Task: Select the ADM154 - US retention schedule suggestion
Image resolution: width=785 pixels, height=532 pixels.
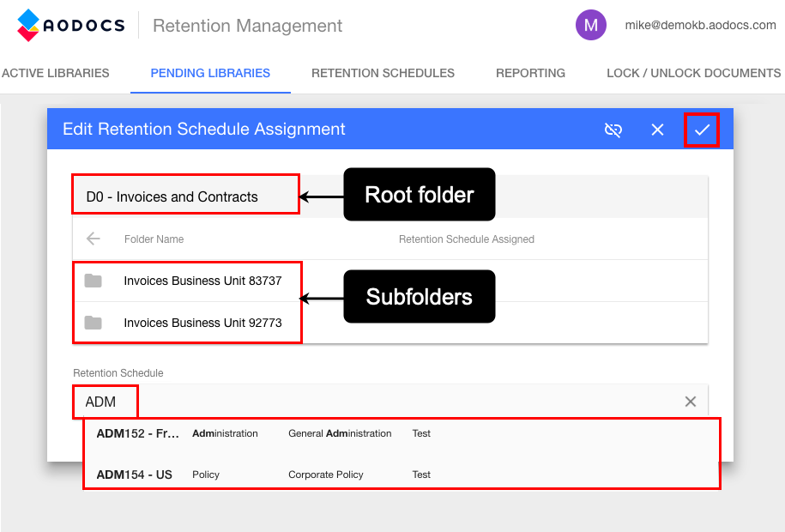Action: tap(257, 474)
